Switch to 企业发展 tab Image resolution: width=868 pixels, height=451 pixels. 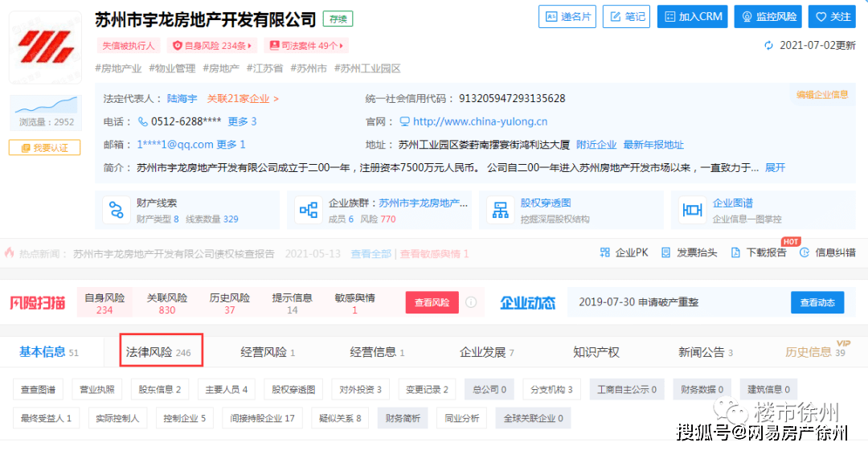(x=486, y=352)
